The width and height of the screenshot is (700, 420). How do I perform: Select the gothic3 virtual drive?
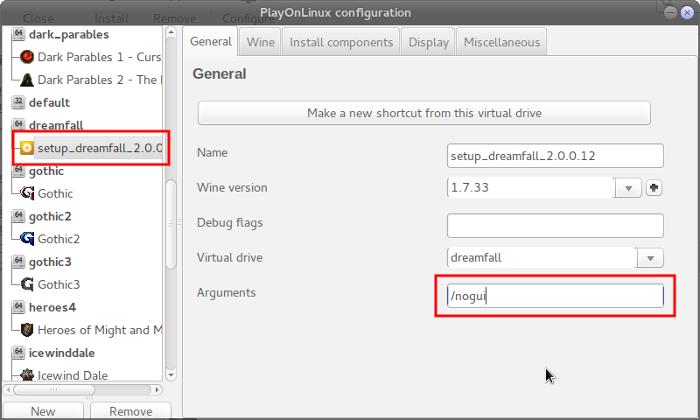pos(50,262)
